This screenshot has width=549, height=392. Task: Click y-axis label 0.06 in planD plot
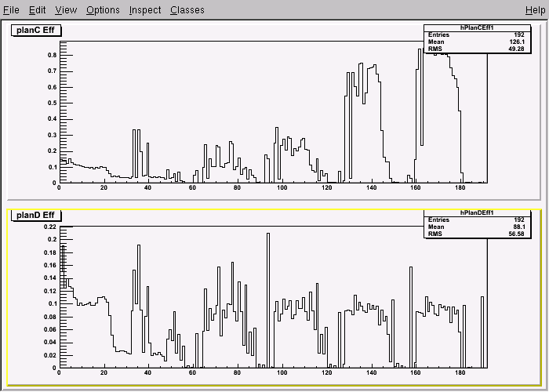coord(50,329)
